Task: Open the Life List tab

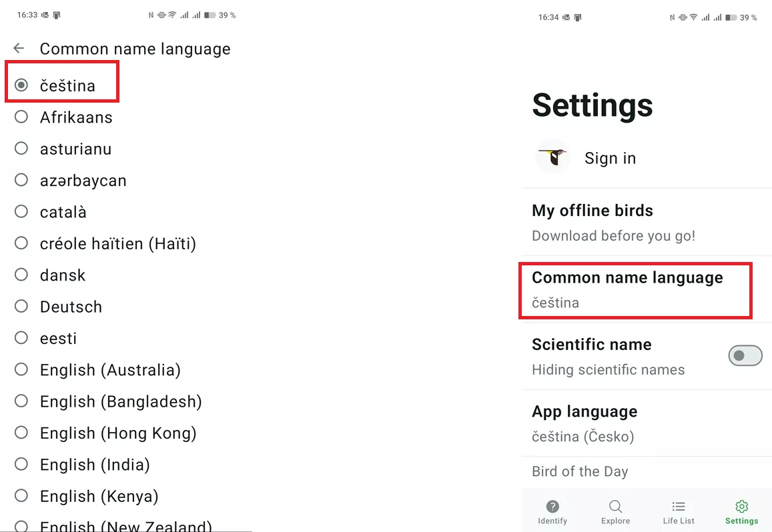Action: tap(679, 511)
